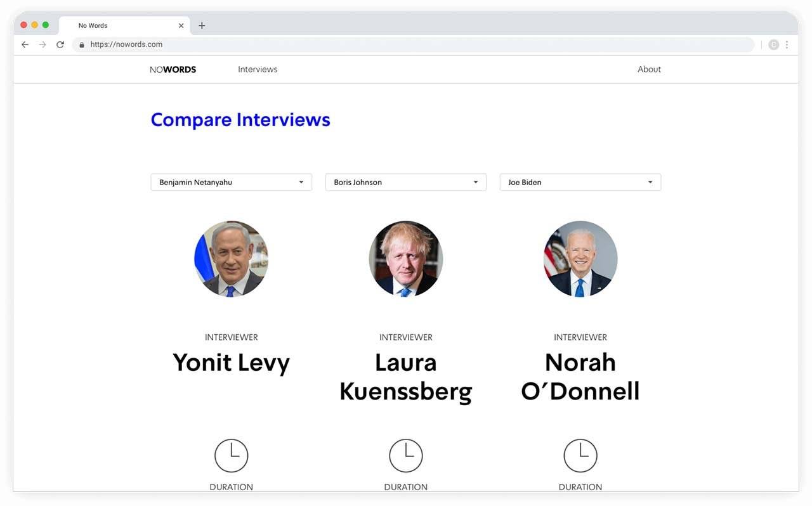Click the padlock icon in the address bar
The height and width of the screenshot is (506, 812).
82,44
